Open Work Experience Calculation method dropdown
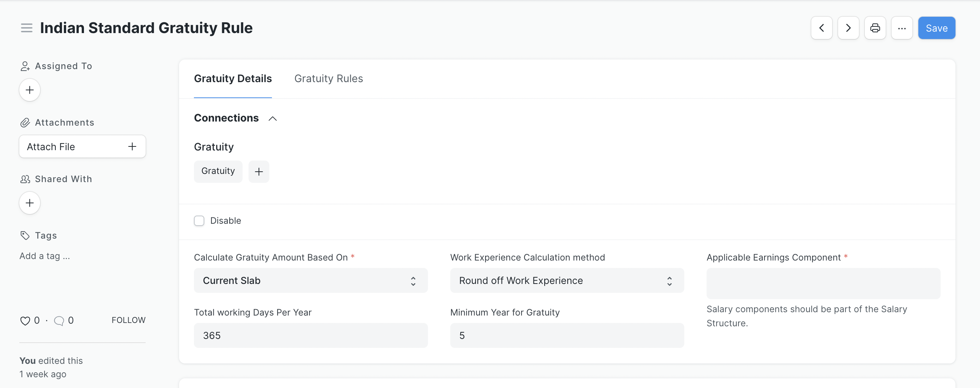This screenshot has height=388, width=980. coord(567,281)
